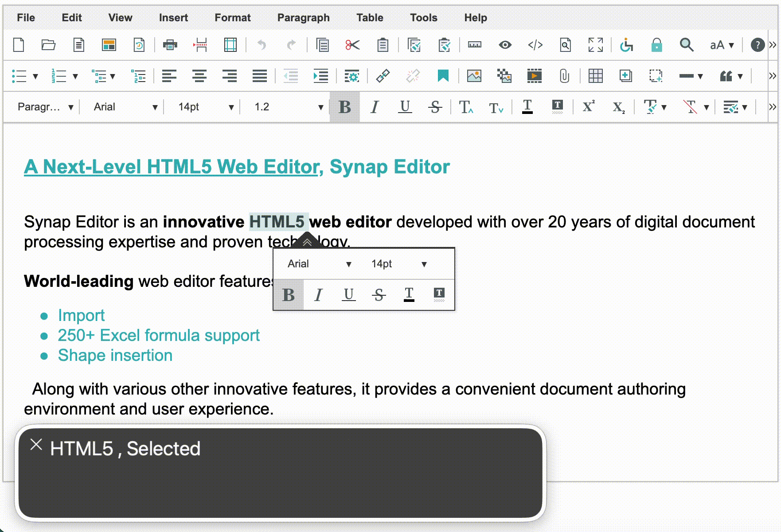Open the Tools menu
The width and height of the screenshot is (781, 532).
pyautogui.click(x=424, y=18)
